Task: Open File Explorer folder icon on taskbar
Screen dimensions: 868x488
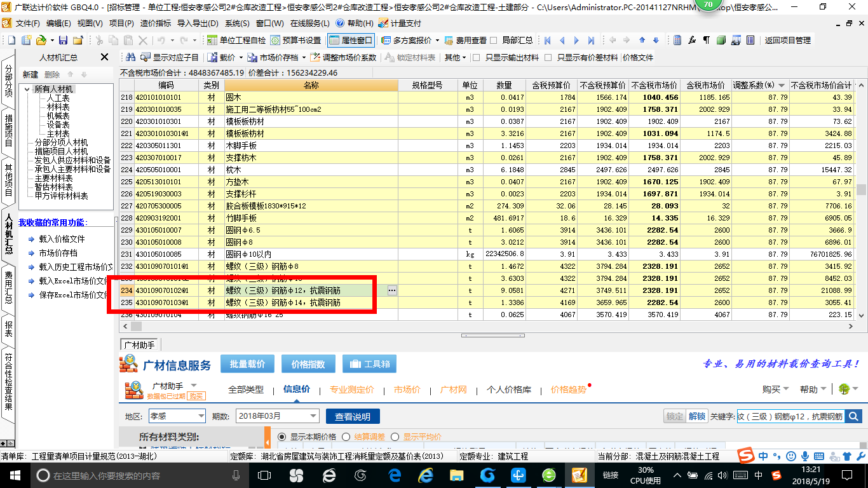Action: click(x=456, y=475)
